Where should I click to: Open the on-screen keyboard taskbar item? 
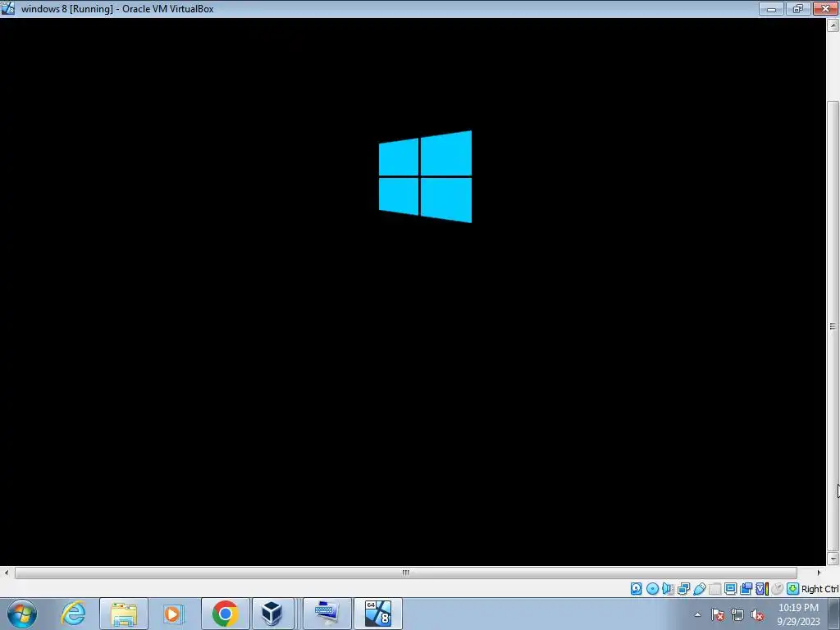click(x=327, y=614)
